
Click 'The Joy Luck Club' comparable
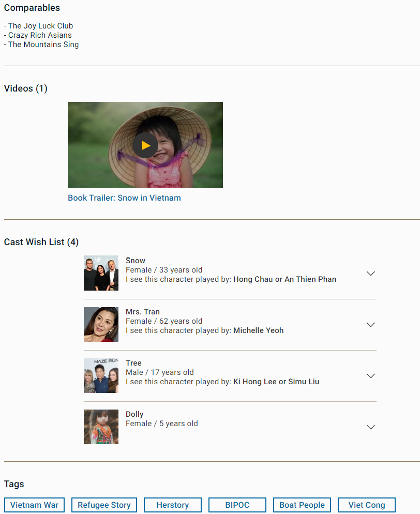pyautogui.click(x=41, y=26)
